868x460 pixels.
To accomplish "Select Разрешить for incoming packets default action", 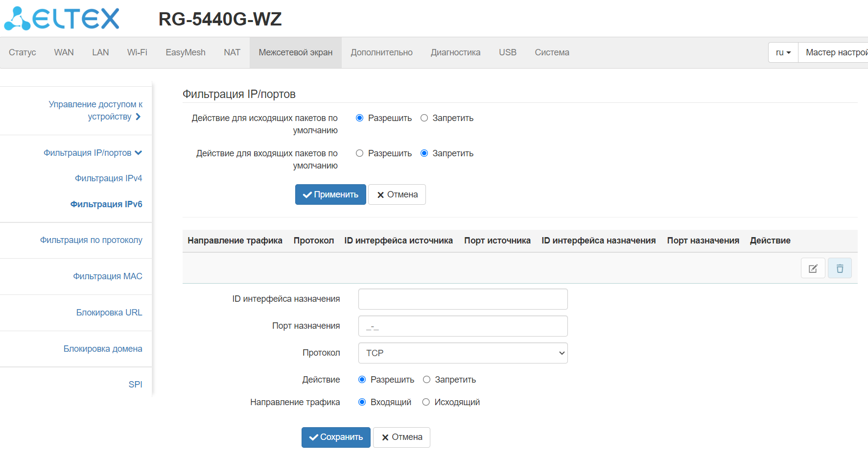I will click(360, 153).
